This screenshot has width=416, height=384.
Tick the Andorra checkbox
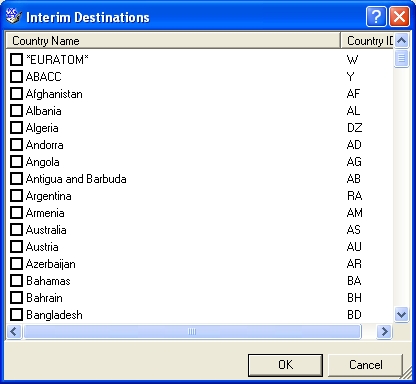tap(16, 145)
